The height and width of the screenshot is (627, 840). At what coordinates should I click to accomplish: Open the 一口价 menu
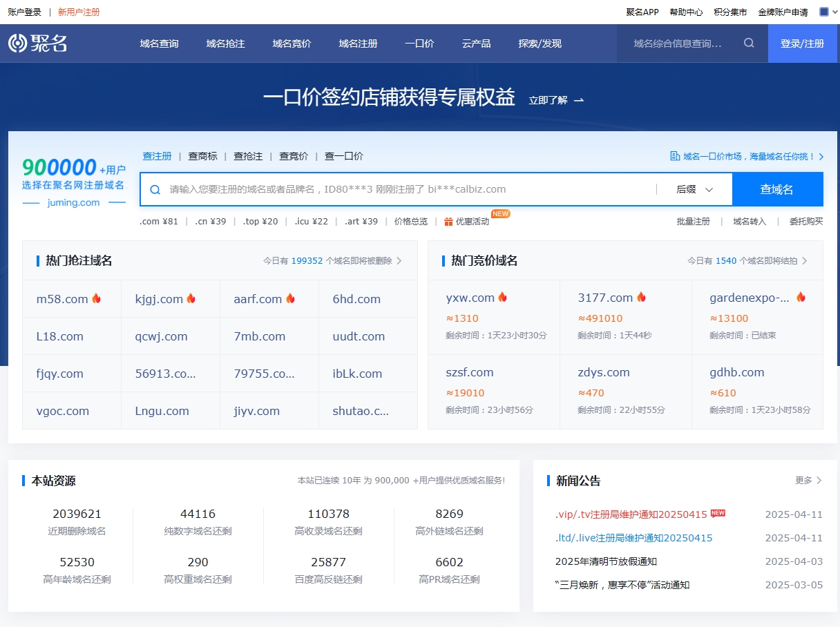419,44
